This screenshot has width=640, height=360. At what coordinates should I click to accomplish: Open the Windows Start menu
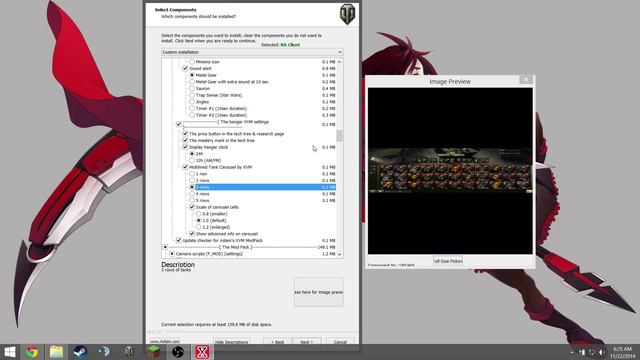tap(10, 352)
